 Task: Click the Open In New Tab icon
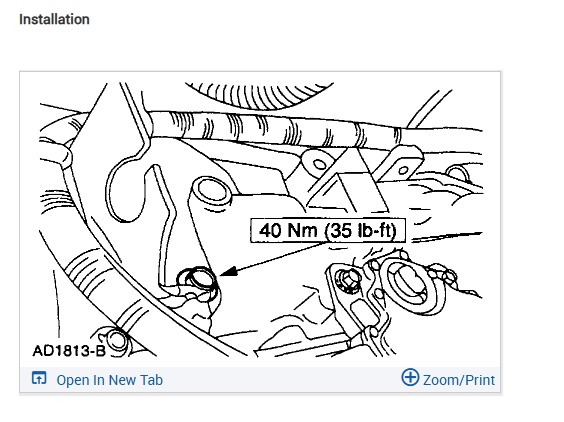pyautogui.click(x=39, y=378)
